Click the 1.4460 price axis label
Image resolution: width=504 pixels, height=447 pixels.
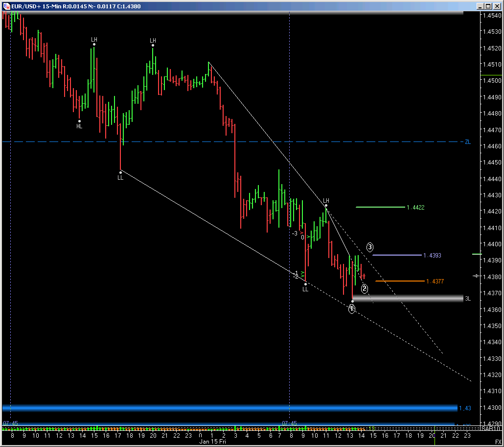coord(492,146)
